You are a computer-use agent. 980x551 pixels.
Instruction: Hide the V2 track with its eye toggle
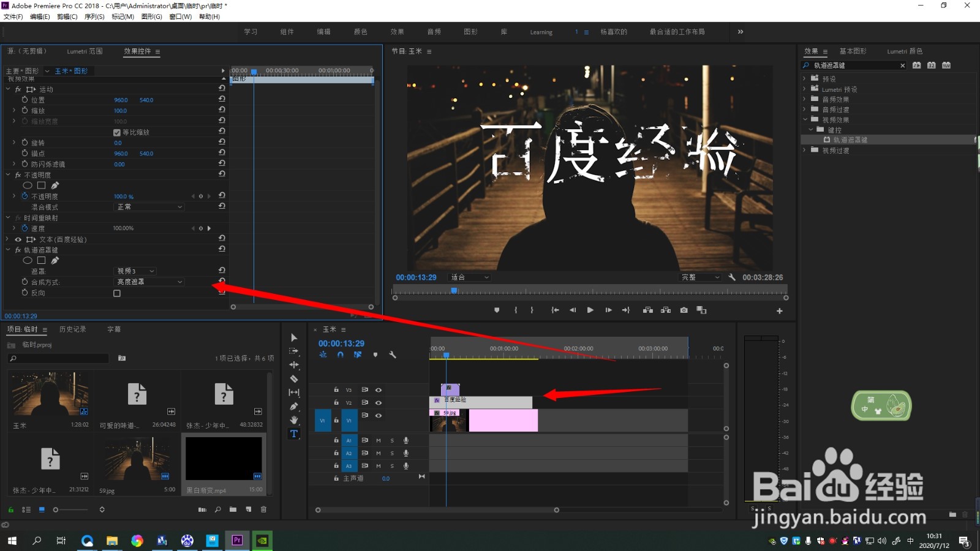[x=379, y=403]
